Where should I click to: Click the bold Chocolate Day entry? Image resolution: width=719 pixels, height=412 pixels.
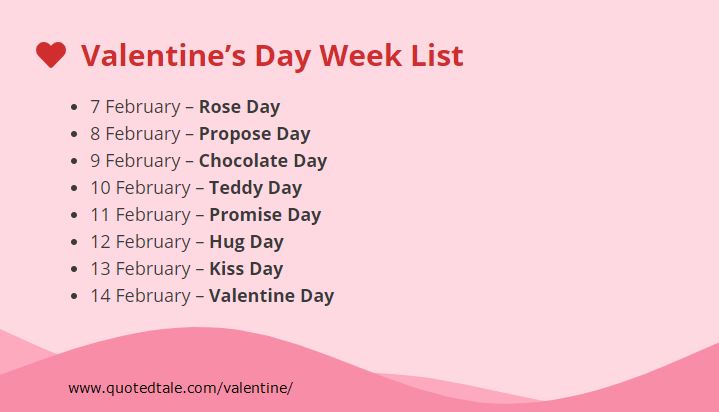click(x=263, y=161)
